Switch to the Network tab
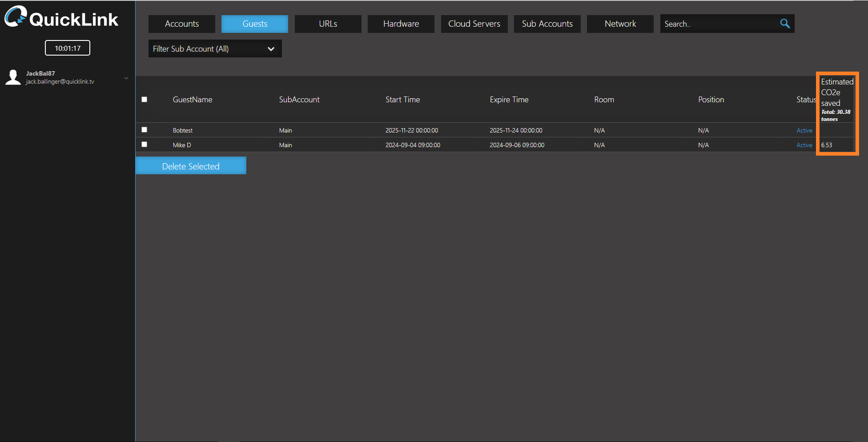Viewport: 868px width, 442px height. click(620, 24)
